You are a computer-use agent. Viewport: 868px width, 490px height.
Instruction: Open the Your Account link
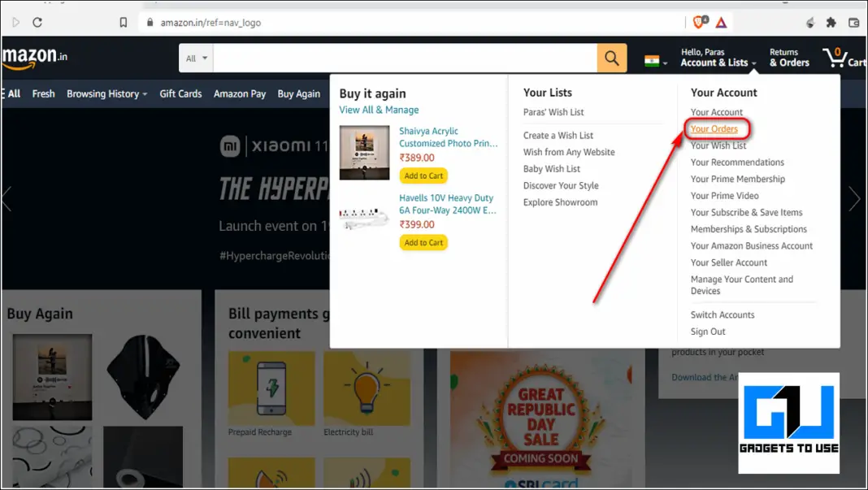click(x=716, y=112)
